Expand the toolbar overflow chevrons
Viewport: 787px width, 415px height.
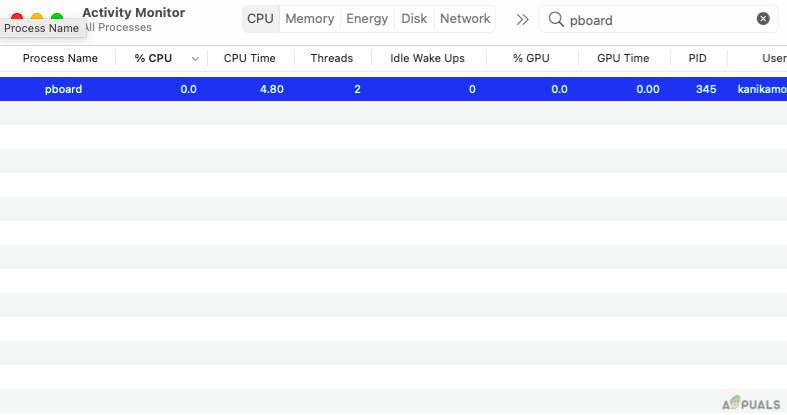point(522,19)
